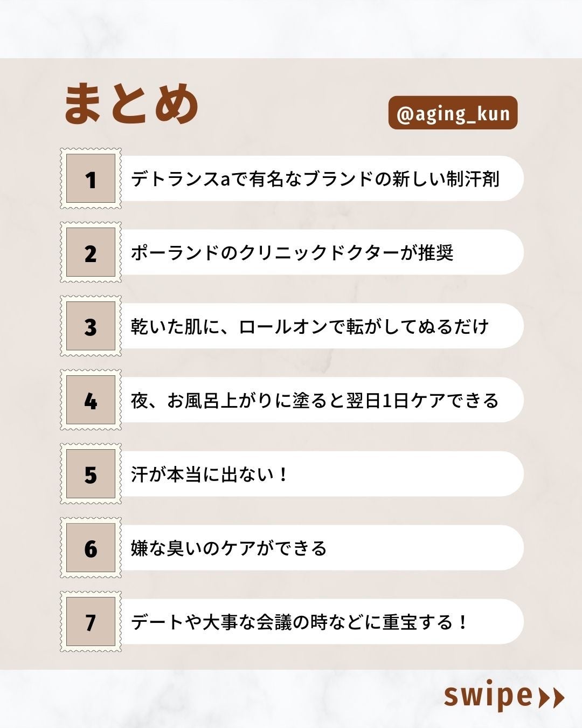Select the デトランスa brand antiperspirant item
This screenshot has height=728, width=582.
(315, 179)
